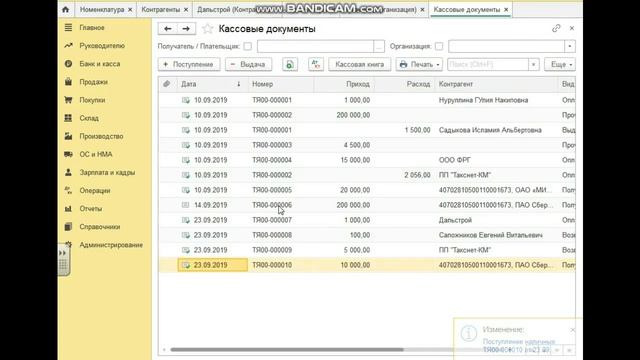Open the home page icon tab

pyautogui.click(x=65, y=9)
